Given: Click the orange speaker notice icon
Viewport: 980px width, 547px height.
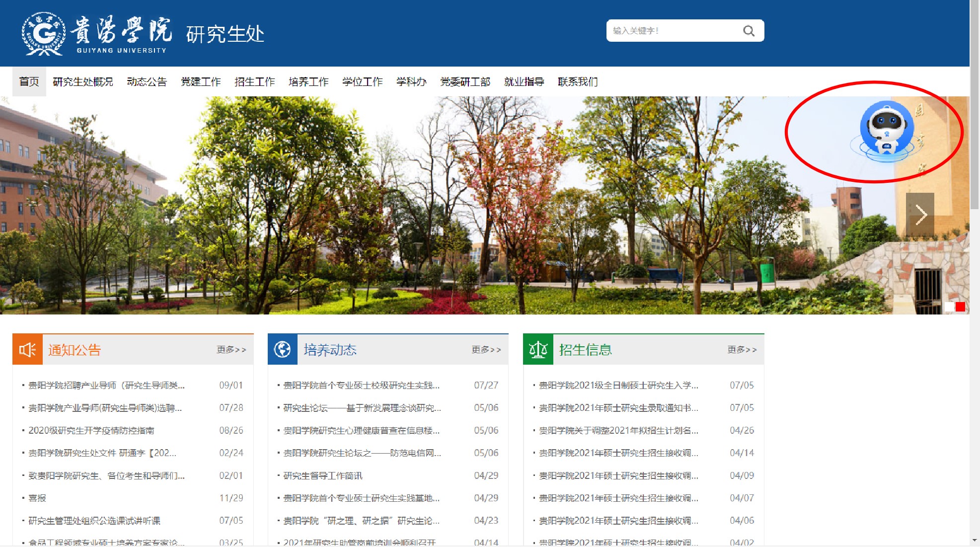Looking at the screenshot, I should (x=27, y=350).
